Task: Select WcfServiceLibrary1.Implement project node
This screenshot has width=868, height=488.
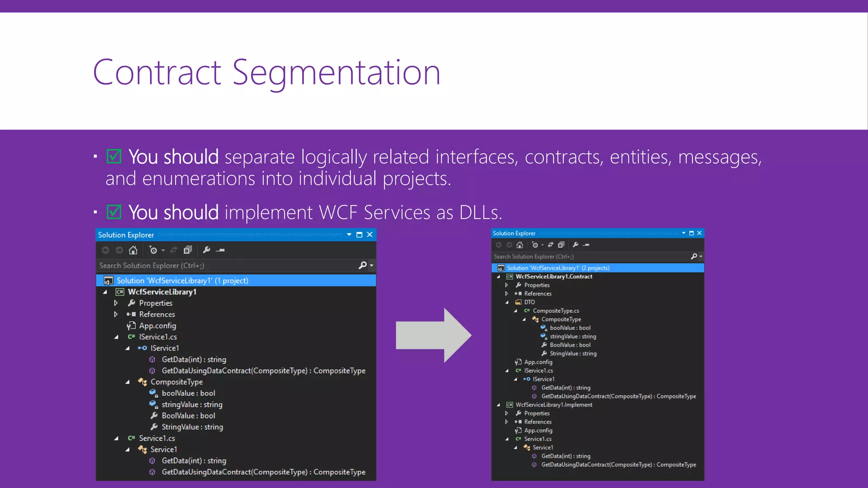Action: click(554, 405)
